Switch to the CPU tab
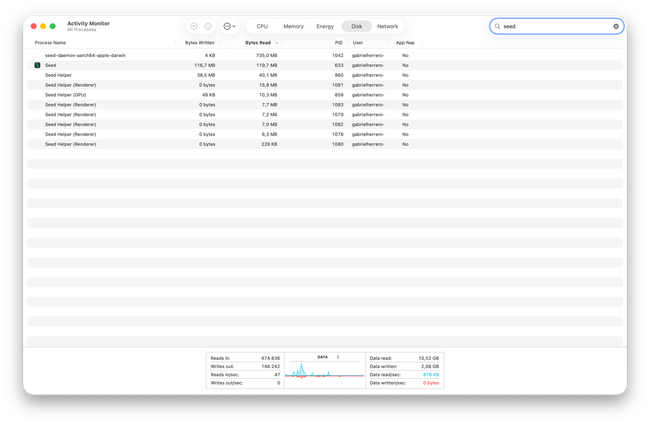 [262, 26]
